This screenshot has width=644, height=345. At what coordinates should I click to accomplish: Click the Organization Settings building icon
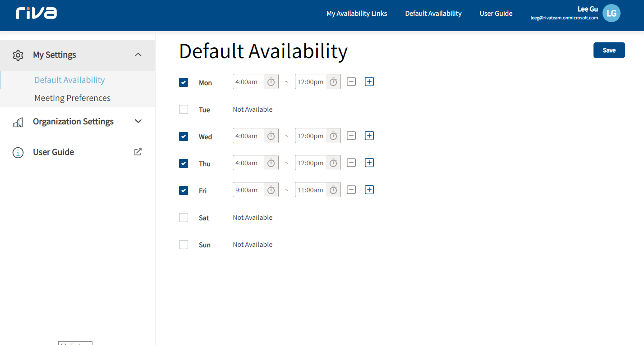click(x=18, y=121)
